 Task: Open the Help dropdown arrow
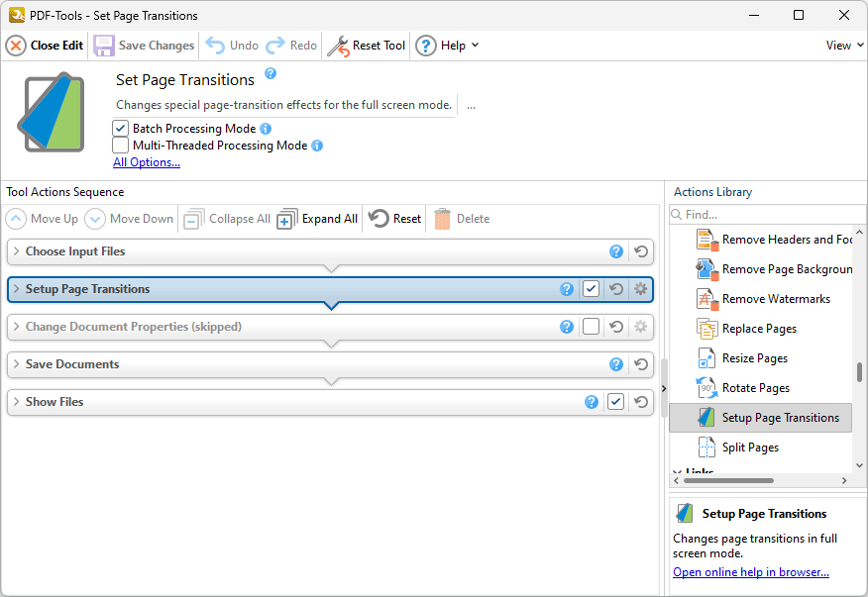click(x=475, y=46)
